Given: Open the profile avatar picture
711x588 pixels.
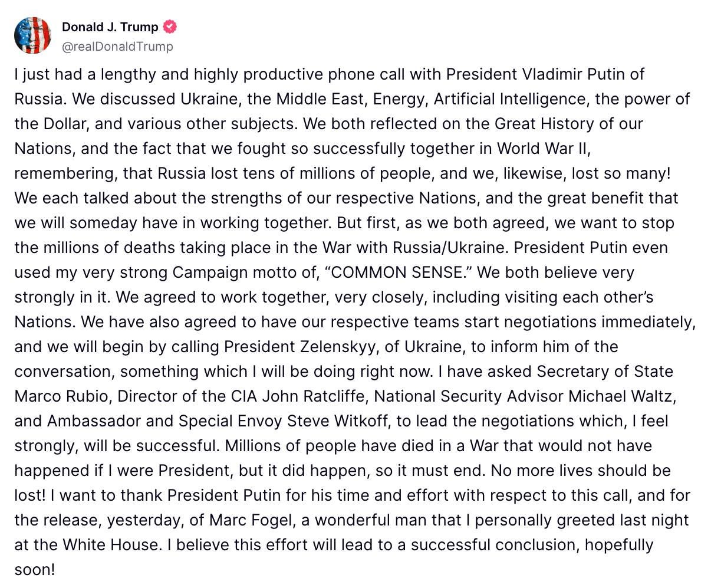Looking at the screenshot, I should pos(33,35).
